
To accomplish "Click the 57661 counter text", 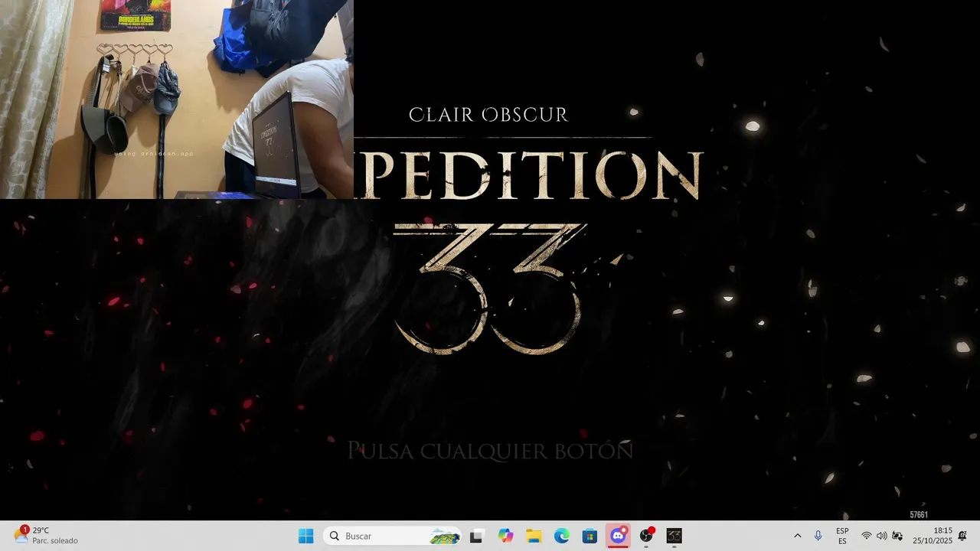I will 919,515.
